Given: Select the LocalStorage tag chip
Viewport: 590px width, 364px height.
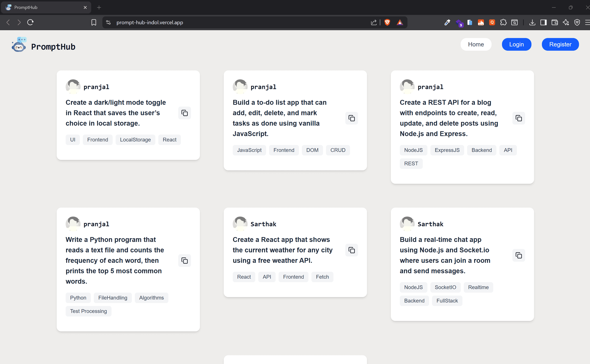Looking at the screenshot, I should tap(135, 140).
